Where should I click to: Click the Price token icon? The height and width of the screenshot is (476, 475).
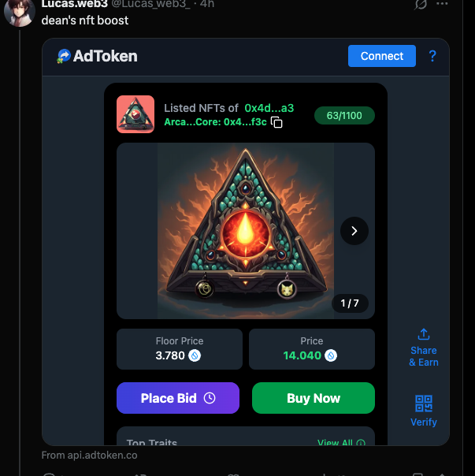[331, 355]
